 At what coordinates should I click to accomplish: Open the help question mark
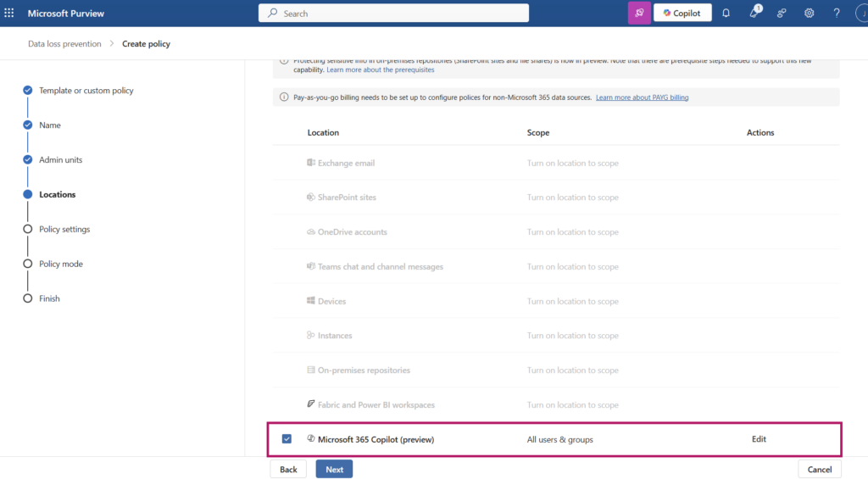[837, 13]
